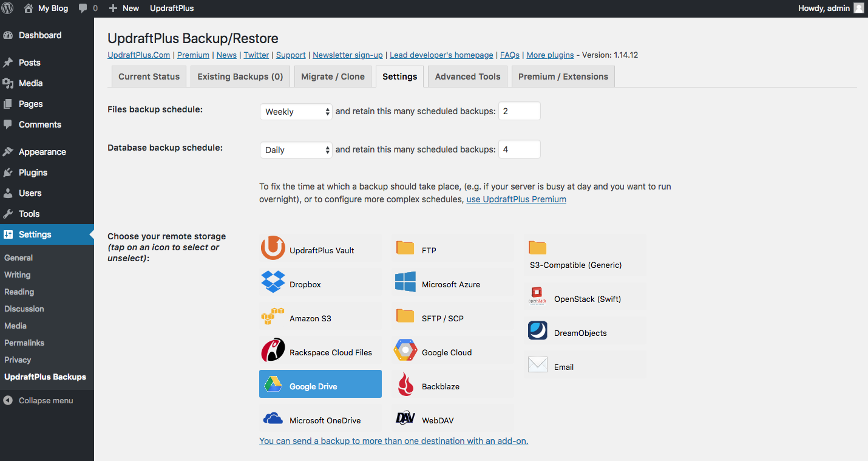Open UpdraftPlus in the admin bar
868x461 pixels.
[172, 9]
